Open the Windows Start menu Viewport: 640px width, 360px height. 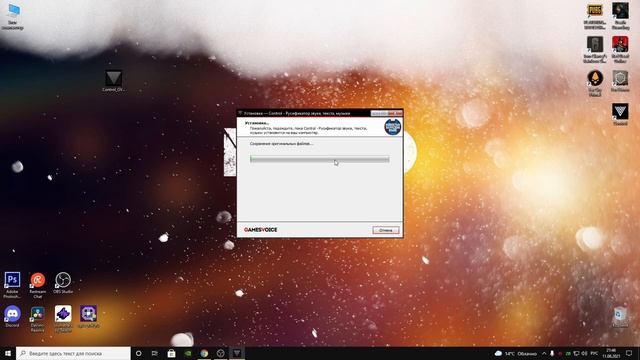point(8,353)
